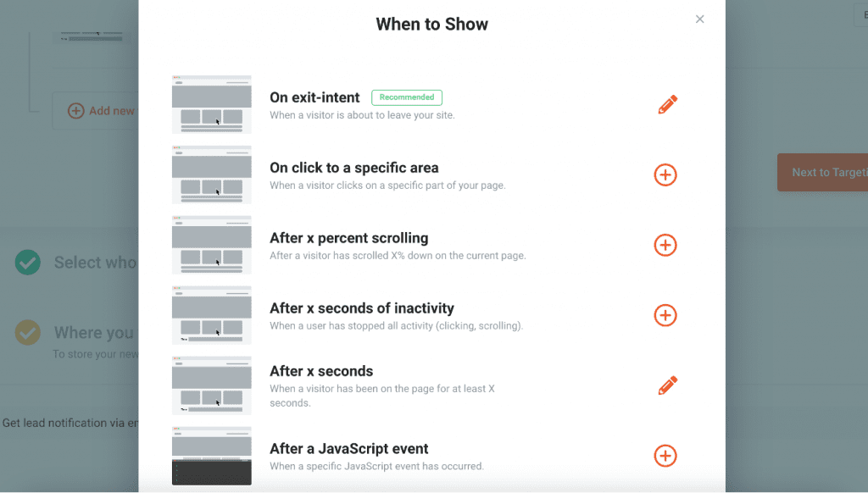Click the After x seconds of inactivity thumbnail

[x=211, y=315]
